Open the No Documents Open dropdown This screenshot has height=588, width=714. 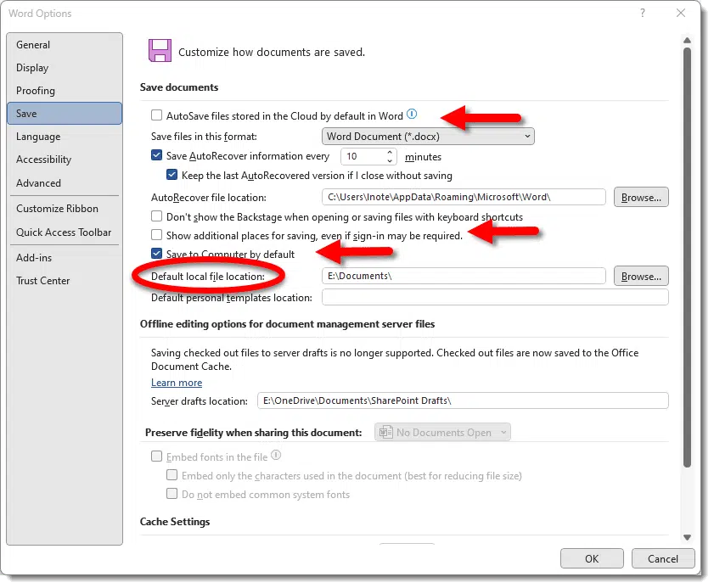[x=442, y=432]
